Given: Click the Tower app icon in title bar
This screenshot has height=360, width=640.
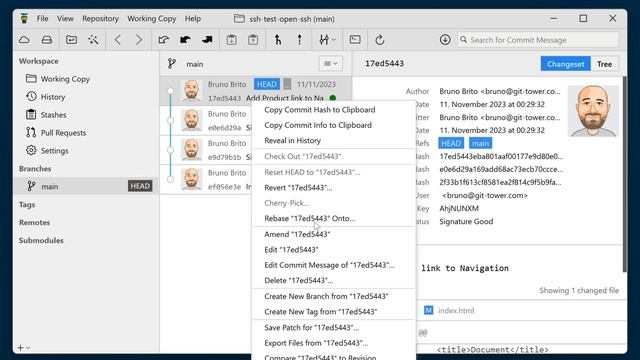Looking at the screenshot, I should (24, 18).
